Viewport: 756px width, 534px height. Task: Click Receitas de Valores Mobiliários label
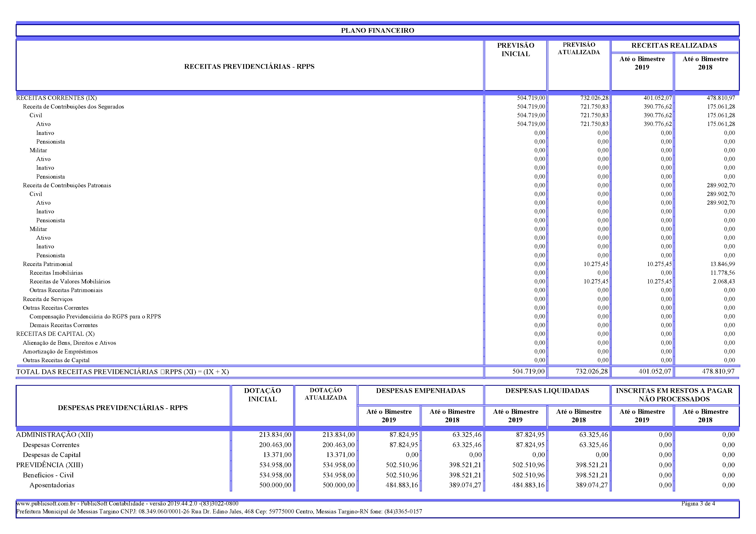[x=70, y=281]
